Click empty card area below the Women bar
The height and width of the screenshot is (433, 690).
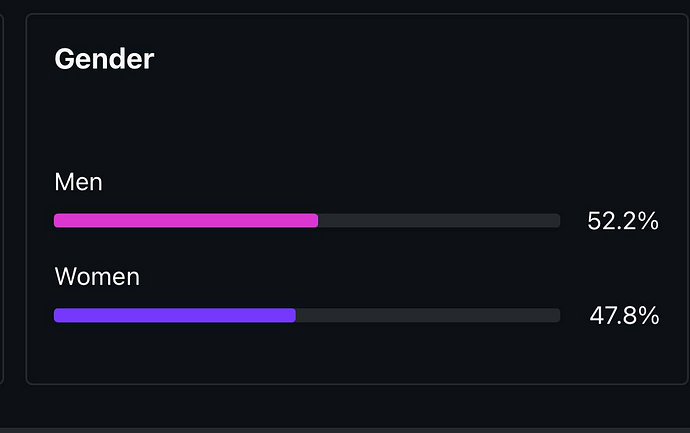340,355
